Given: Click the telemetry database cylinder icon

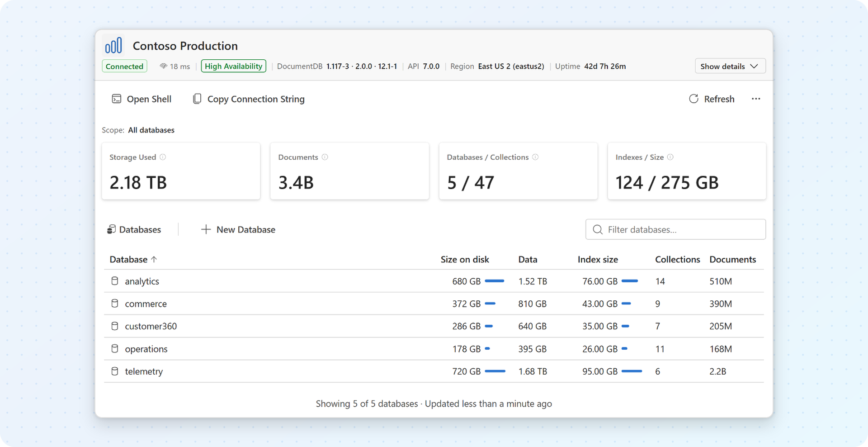Looking at the screenshot, I should [x=115, y=371].
